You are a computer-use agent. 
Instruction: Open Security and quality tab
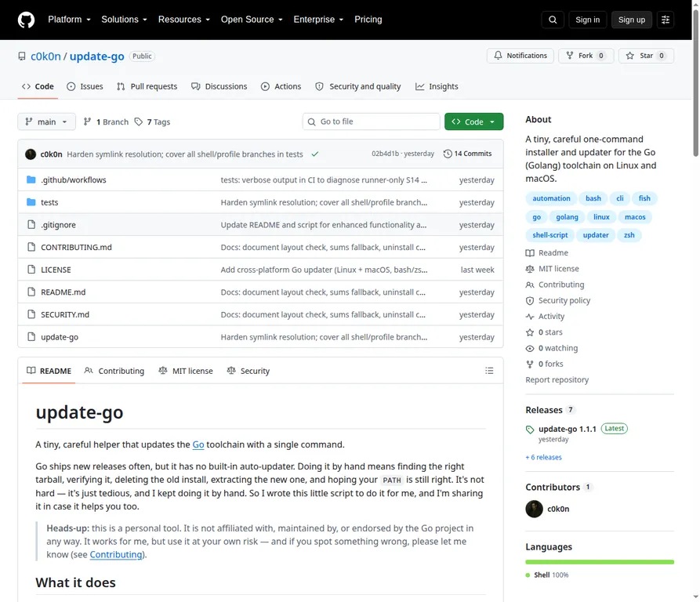[358, 86]
